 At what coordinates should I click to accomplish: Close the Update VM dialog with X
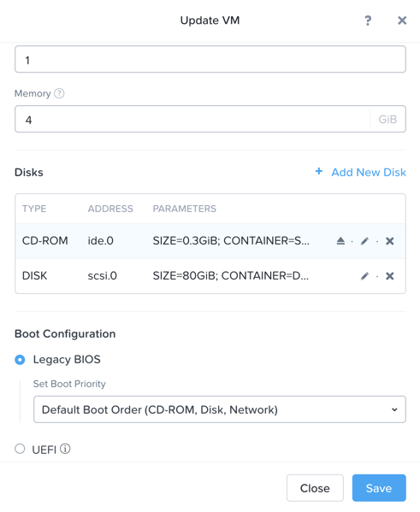(x=402, y=21)
